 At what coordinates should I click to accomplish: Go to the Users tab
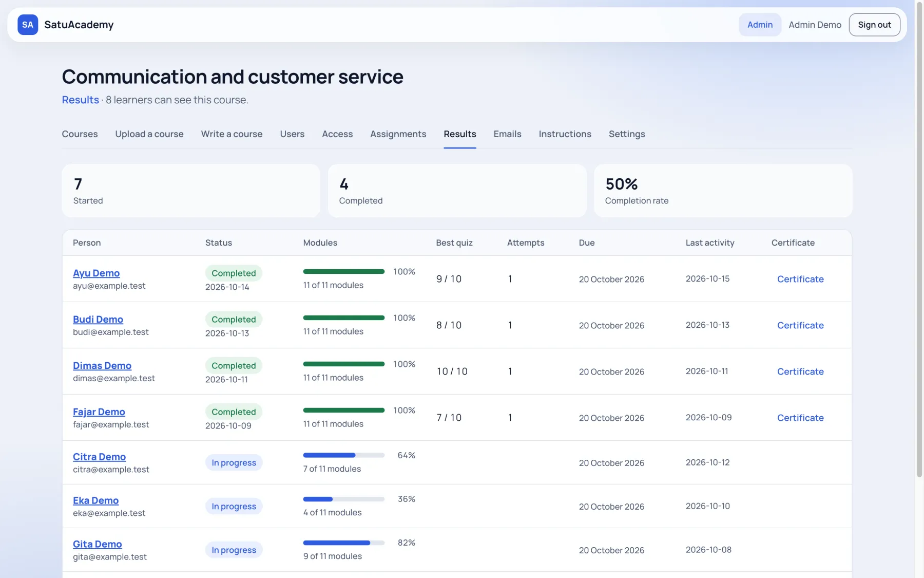(292, 134)
